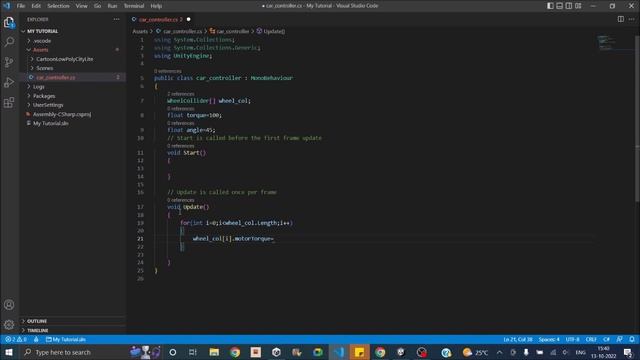The image size is (640, 360).
Task: Open the Run menu
Action: click(112, 6)
